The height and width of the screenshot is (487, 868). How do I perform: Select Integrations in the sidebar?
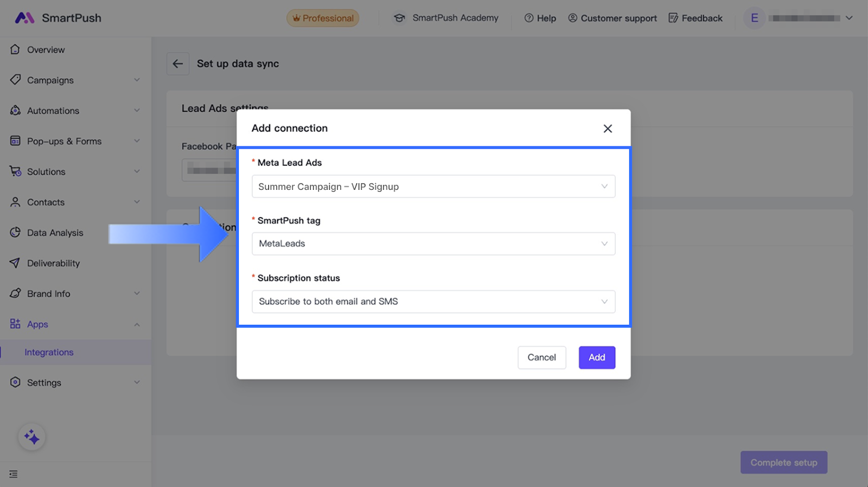point(49,353)
